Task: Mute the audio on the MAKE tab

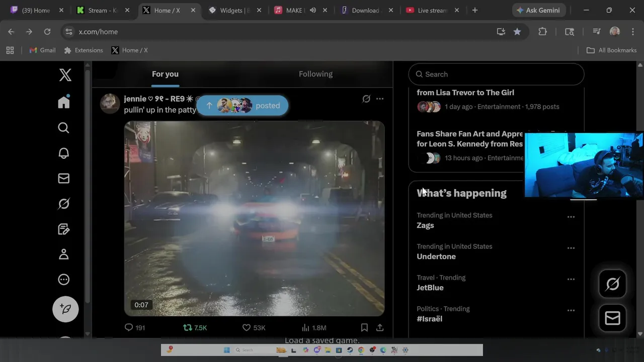Action: [313, 10]
